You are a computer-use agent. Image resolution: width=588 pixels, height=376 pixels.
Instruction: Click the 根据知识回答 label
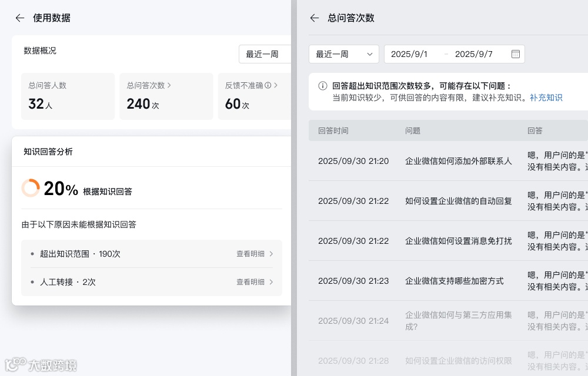108,192
